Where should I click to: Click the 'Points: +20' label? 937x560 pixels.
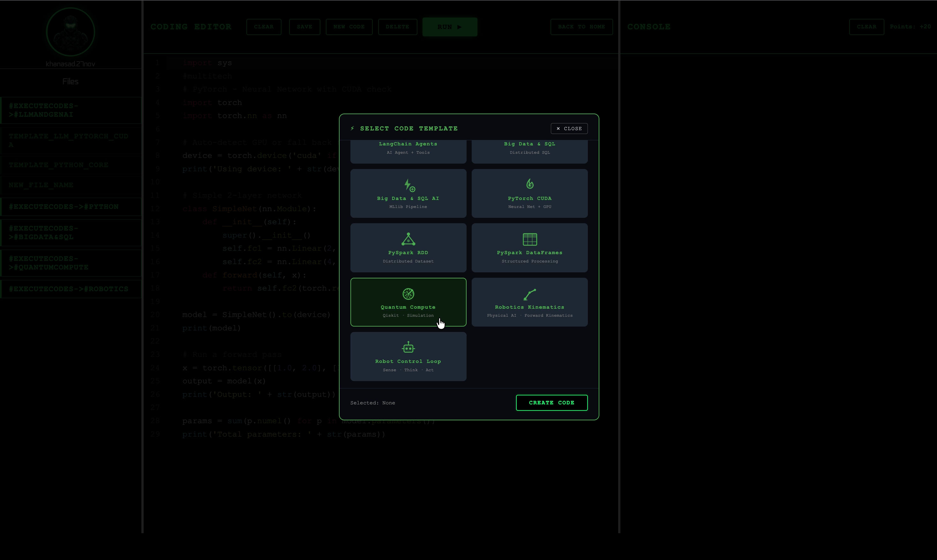click(910, 26)
